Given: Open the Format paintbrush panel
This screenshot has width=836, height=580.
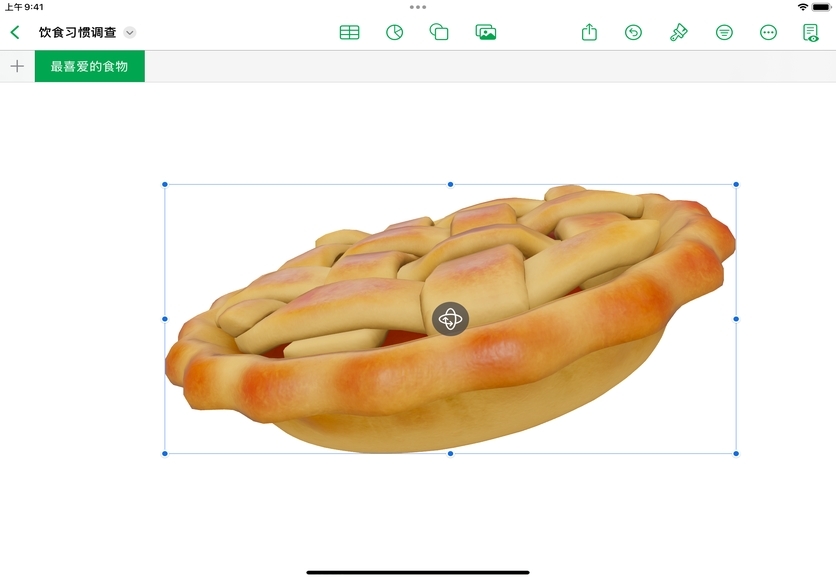Looking at the screenshot, I should point(679,32).
